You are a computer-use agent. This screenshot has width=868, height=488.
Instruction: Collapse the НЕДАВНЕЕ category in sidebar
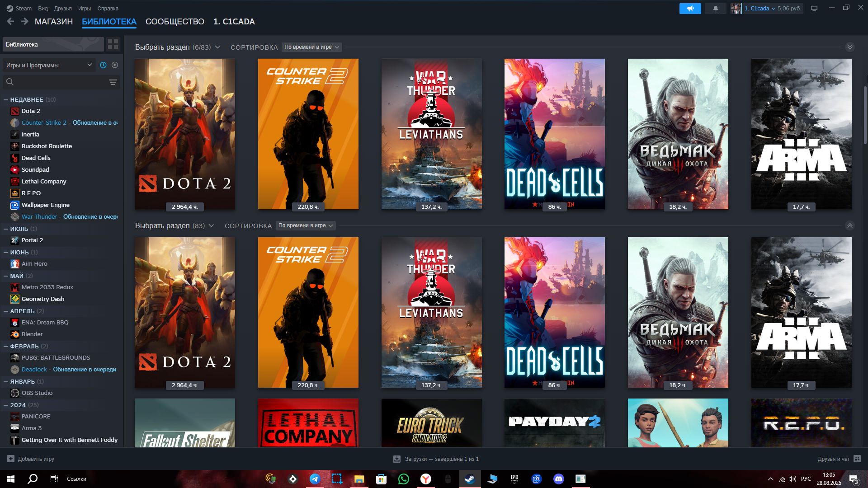pyautogui.click(x=6, y=99)
